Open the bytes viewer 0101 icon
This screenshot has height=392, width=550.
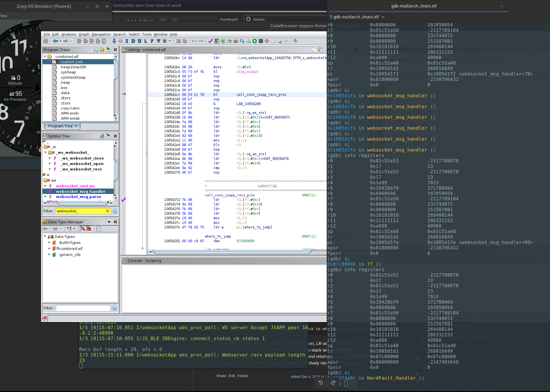pyautogui.click(x=217, y=41)
